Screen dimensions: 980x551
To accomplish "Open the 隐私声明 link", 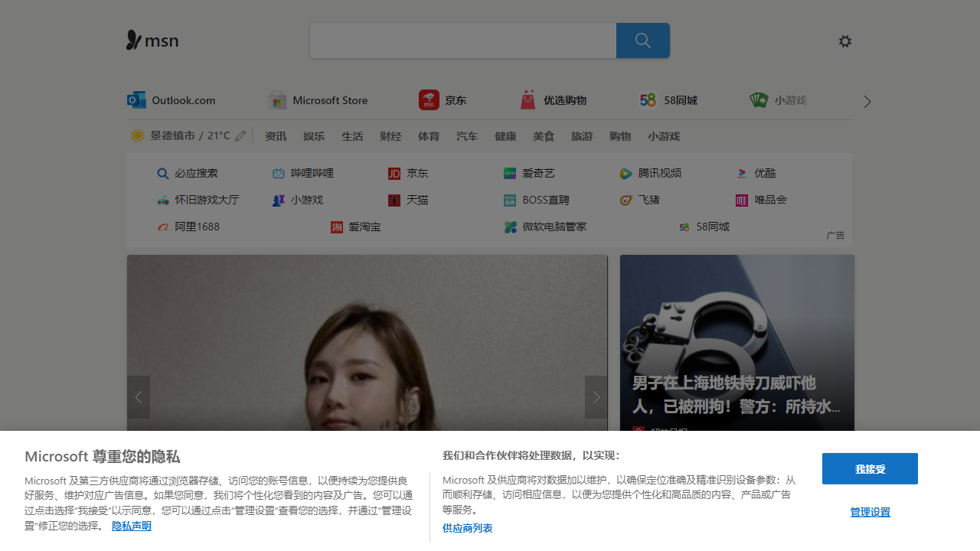I will 131,527.
